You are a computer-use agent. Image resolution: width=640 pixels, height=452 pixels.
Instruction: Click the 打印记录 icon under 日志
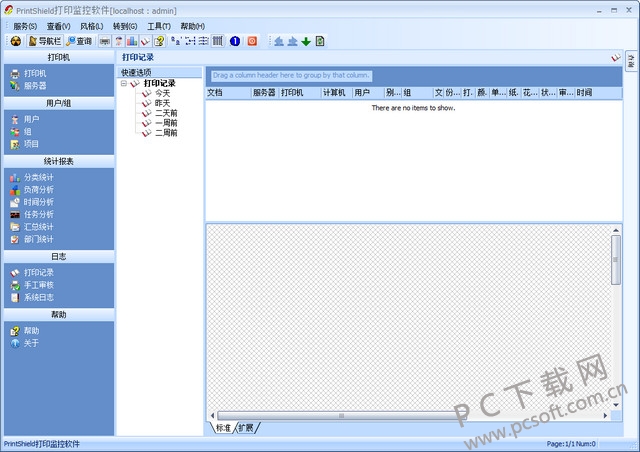(15, 273)
